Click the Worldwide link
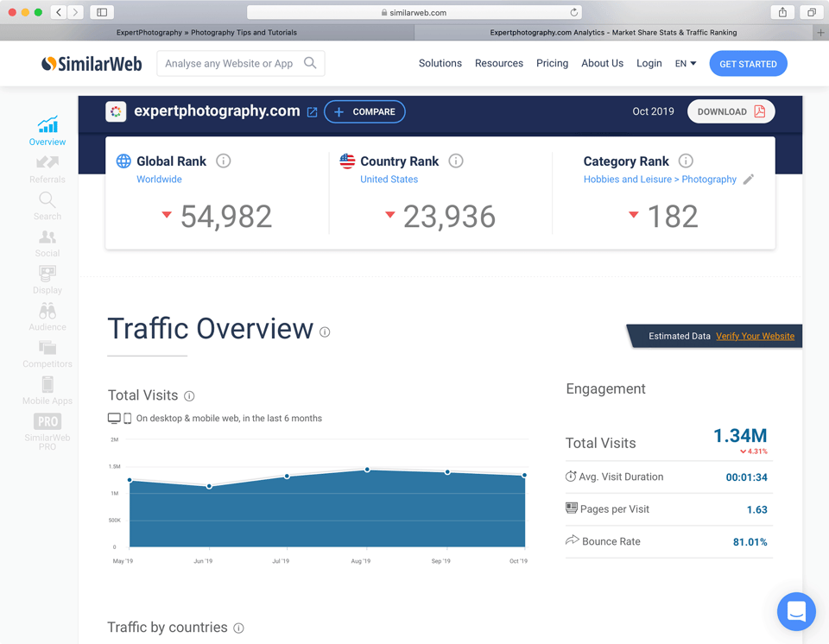This screenshot has width=829, height=644. pyautogui.click(x=159, y=180)
